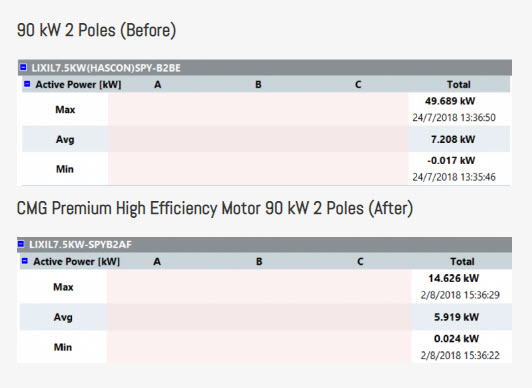The width and height of the screenshot is (532, 388).
Task: Click the 2/8/2018 15:36:22 timestamp
Action: point(460,355)
